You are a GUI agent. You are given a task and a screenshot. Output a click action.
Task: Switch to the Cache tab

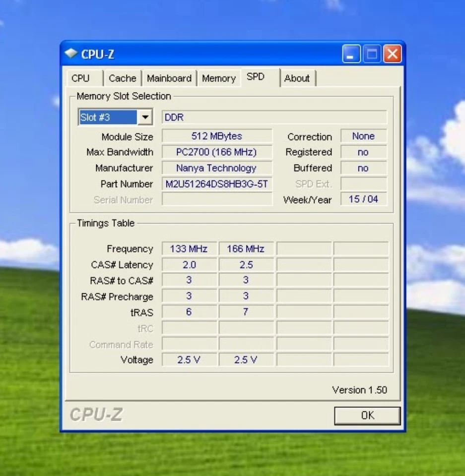pos(122,78)
